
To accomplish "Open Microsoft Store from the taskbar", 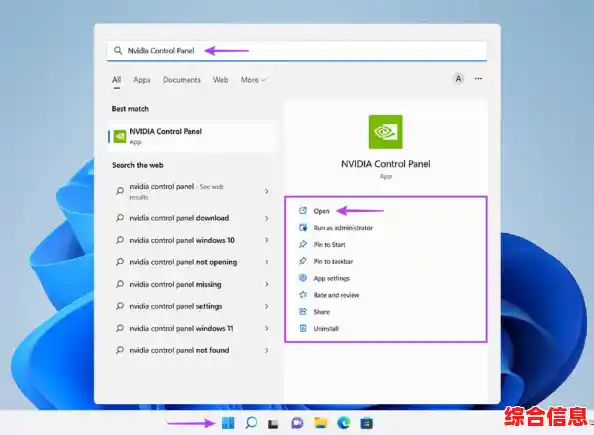I will pyautogui.click(x=366, y=423).
